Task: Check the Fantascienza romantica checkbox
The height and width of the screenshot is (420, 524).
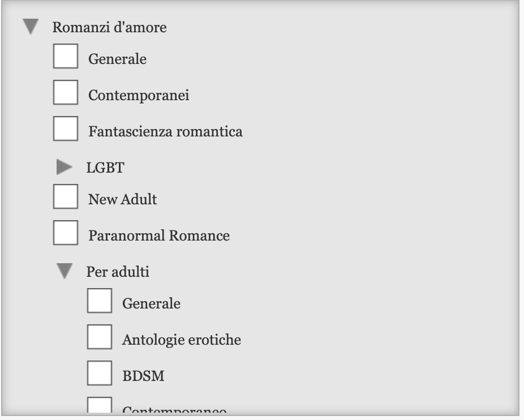Action: pyautogui.click(x=66, y=129)
